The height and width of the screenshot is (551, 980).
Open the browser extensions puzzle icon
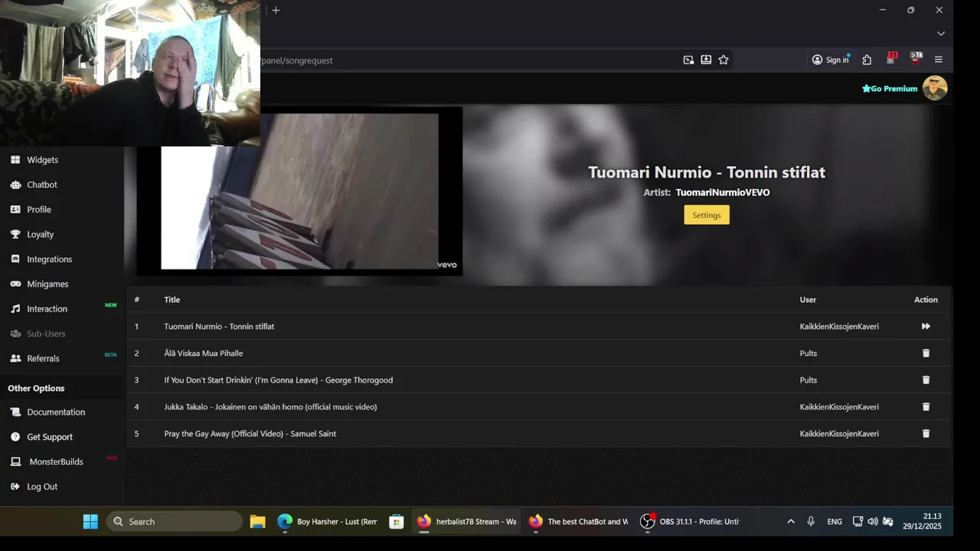click(x=867, y=60)
